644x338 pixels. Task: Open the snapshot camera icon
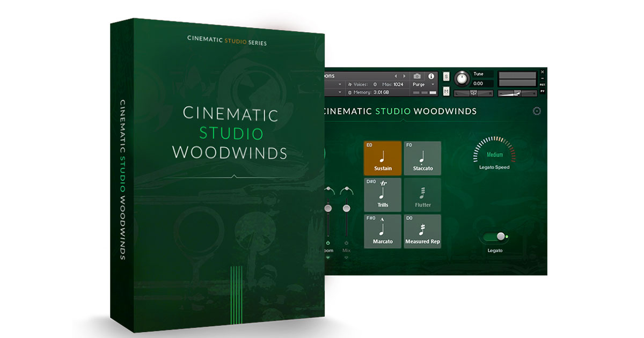coord(416,76)
